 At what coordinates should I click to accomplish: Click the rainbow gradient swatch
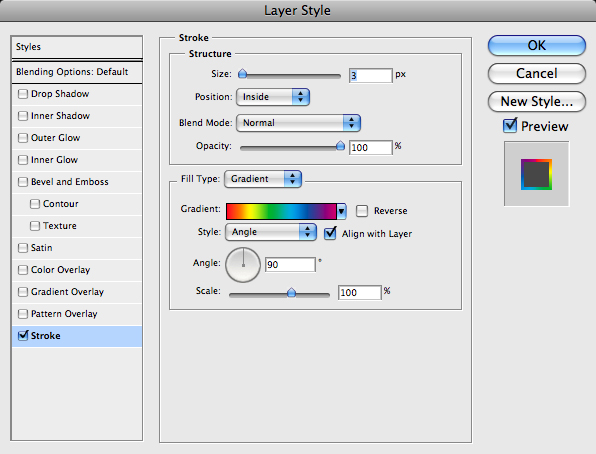click(x=281, y=211)
